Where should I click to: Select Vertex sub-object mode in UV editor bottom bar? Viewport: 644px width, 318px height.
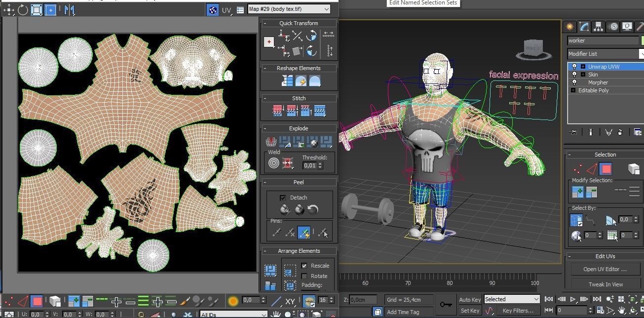(9, 301)
